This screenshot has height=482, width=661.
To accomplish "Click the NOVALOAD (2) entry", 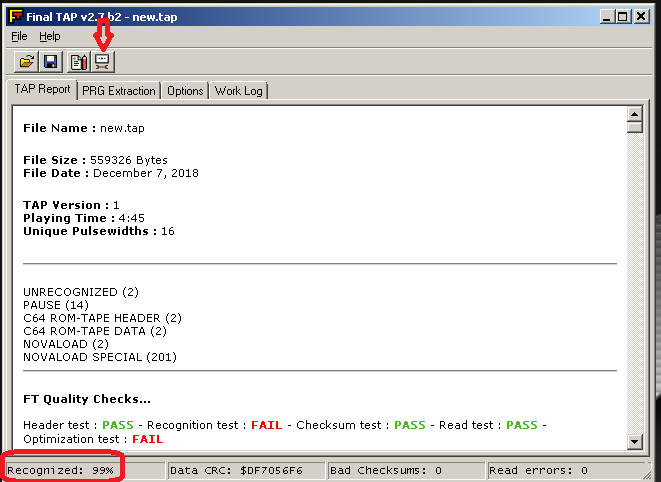I will tap(66, 345).
